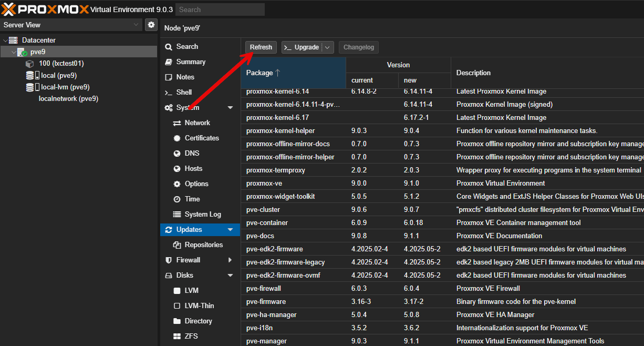Select the Updates refresh-arrows icon
The width and height of the screenshot is (644, 346).
(x=169, y=229)
